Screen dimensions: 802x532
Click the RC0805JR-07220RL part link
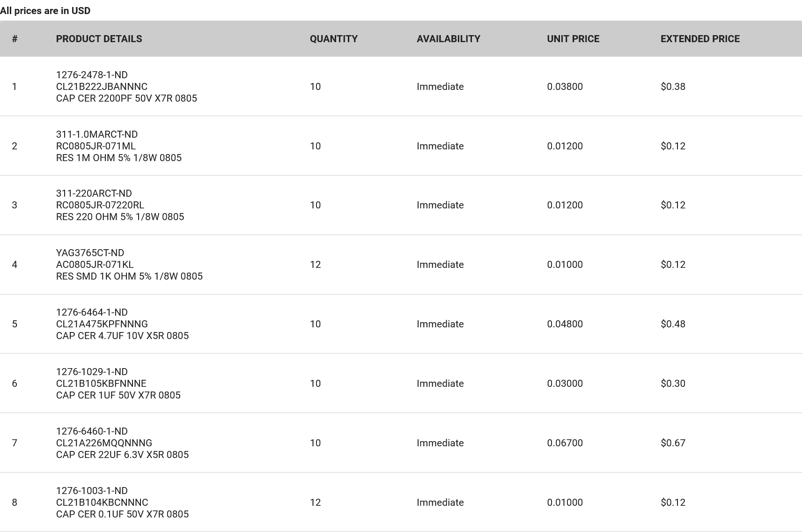(100, 205)
